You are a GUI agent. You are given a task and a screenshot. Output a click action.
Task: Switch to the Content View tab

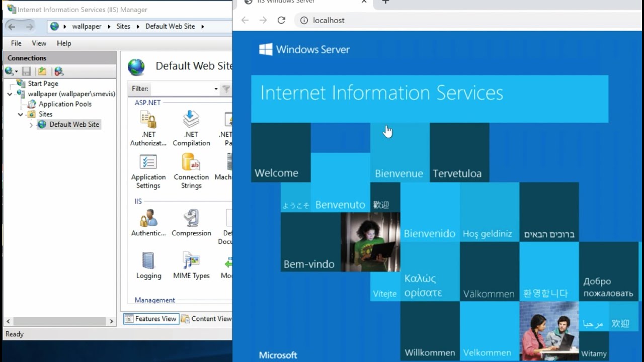(206, 319)
